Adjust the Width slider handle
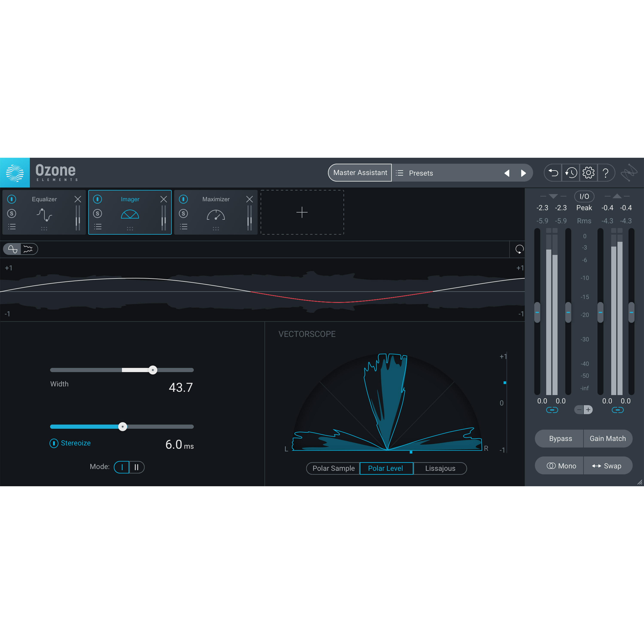The image size is (644, 644). [x=153, y=370]
